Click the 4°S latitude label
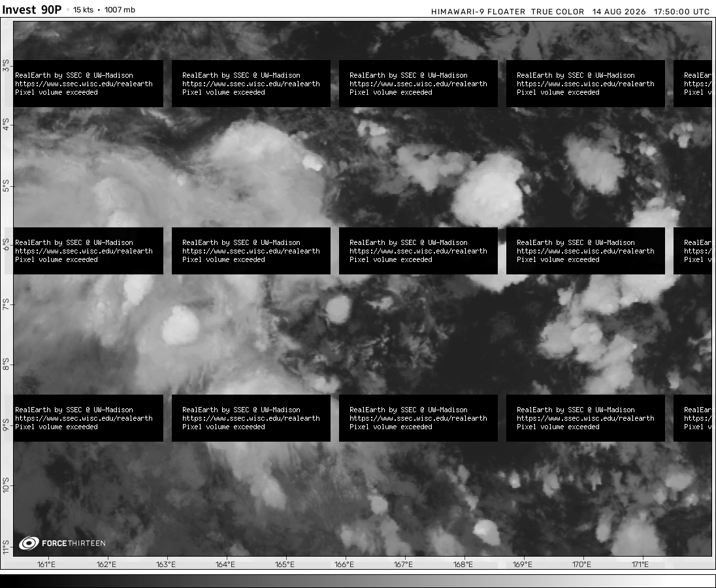The width and height of the screenshot is (716, 588). point(6,124)
